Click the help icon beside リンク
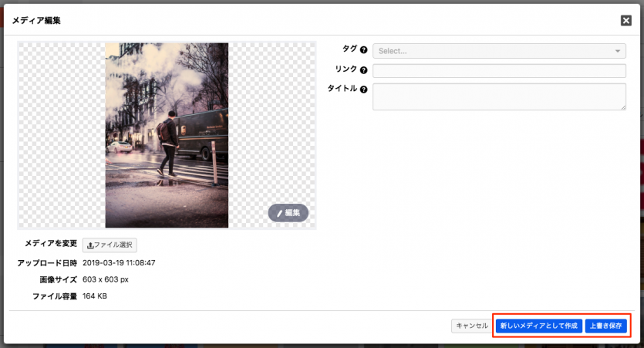This screenshot has height=348, width=644. tap(364, 71)
